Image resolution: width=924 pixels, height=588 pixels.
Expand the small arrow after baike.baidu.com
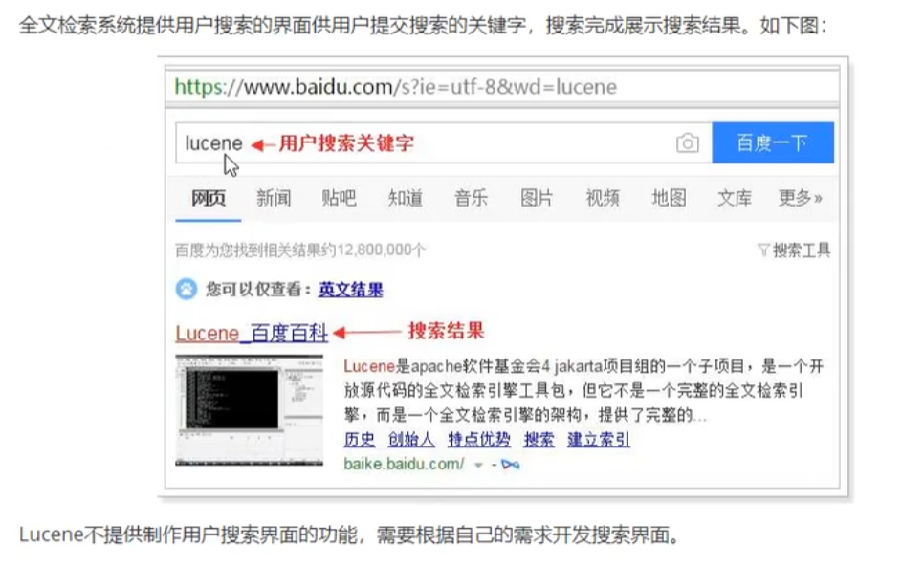478,466
